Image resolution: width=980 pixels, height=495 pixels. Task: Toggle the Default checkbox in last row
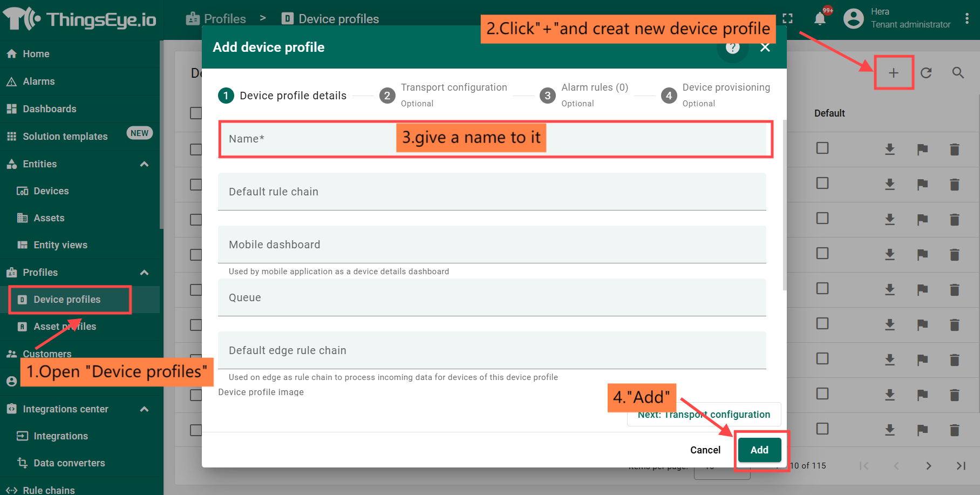point(822,429)
